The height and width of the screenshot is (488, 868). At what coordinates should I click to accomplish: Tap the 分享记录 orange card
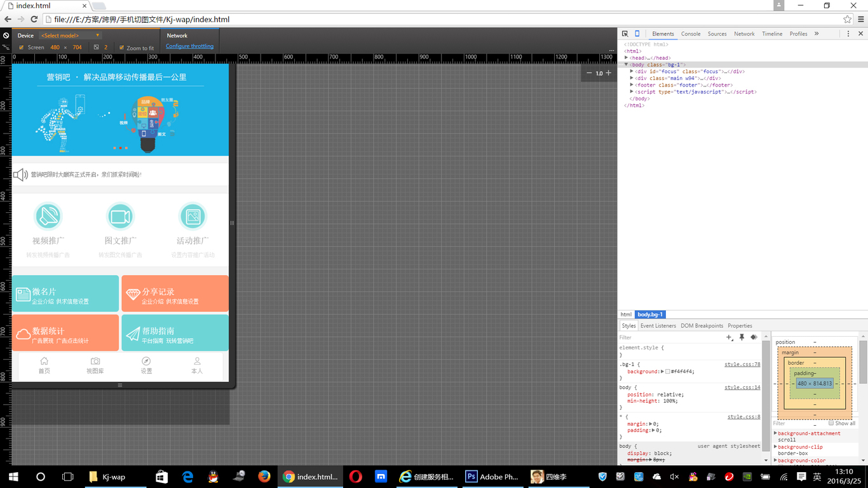click(x=175, y=294)
